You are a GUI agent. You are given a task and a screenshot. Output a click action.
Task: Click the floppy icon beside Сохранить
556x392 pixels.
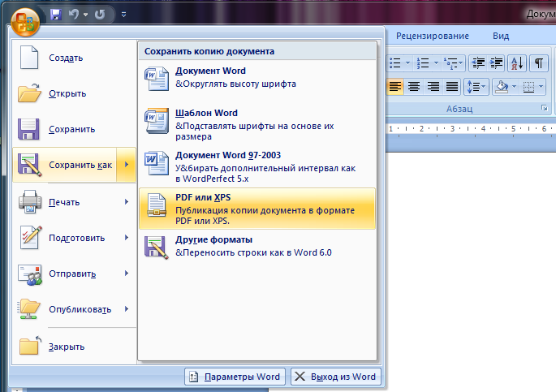click(x=28, y=129)
